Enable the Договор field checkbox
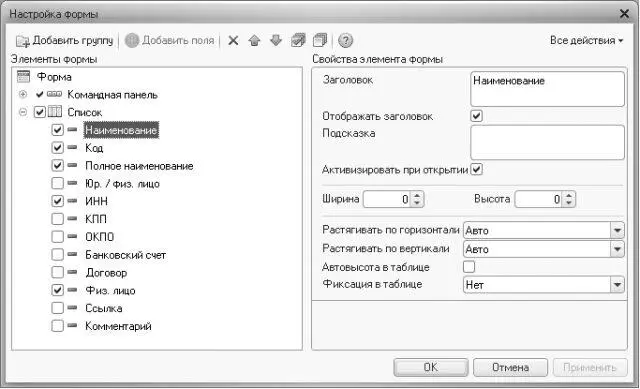Viewport: 640px width, 389px height. pyautogui.click(x=58, y=272)
